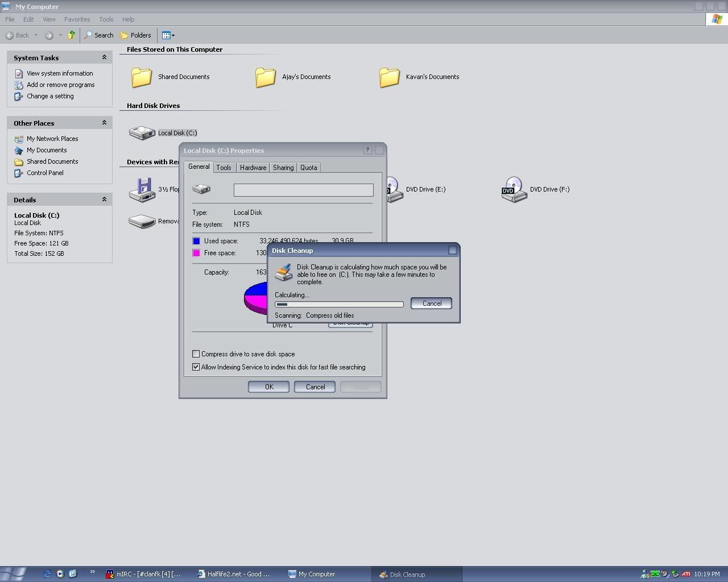The height and width of the screenshot is (582, 728).
Task: Open the Search toolbar button
Action: tap(99, 35)
